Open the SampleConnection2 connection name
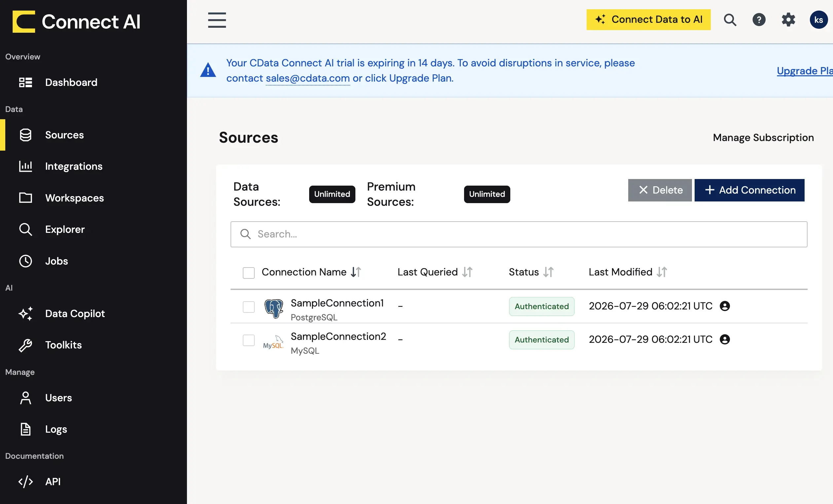The height and width of the screenshot is (504, 833). 338,336
